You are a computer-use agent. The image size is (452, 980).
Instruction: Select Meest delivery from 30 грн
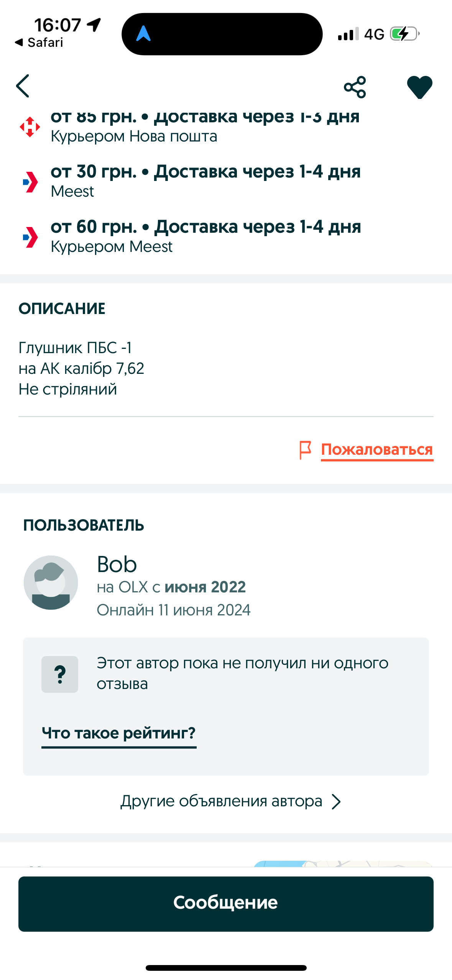[x=205, y=180]
